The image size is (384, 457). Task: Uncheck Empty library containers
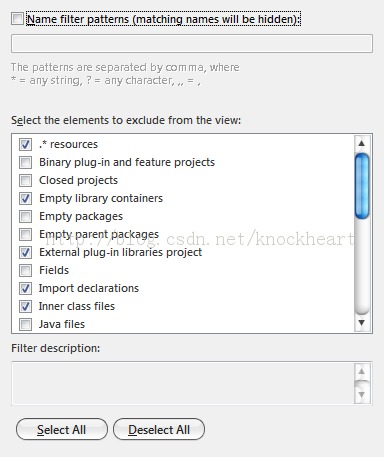[25, 199]
